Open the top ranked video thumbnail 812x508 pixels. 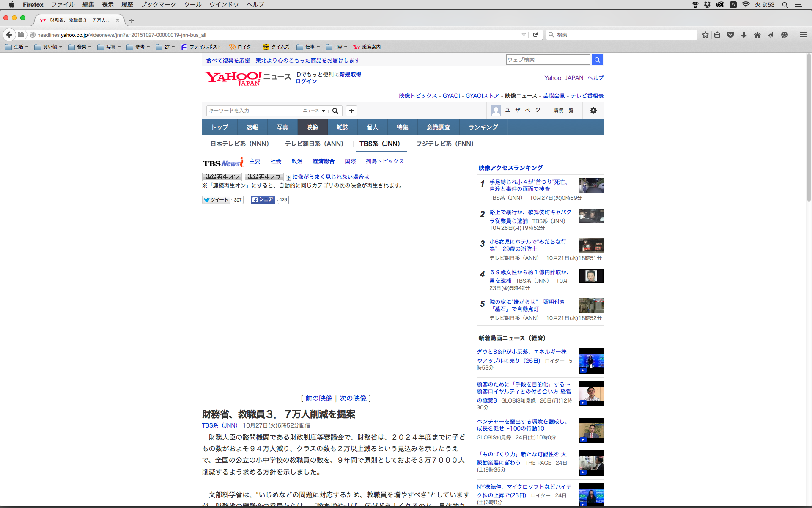coord(591,185)
